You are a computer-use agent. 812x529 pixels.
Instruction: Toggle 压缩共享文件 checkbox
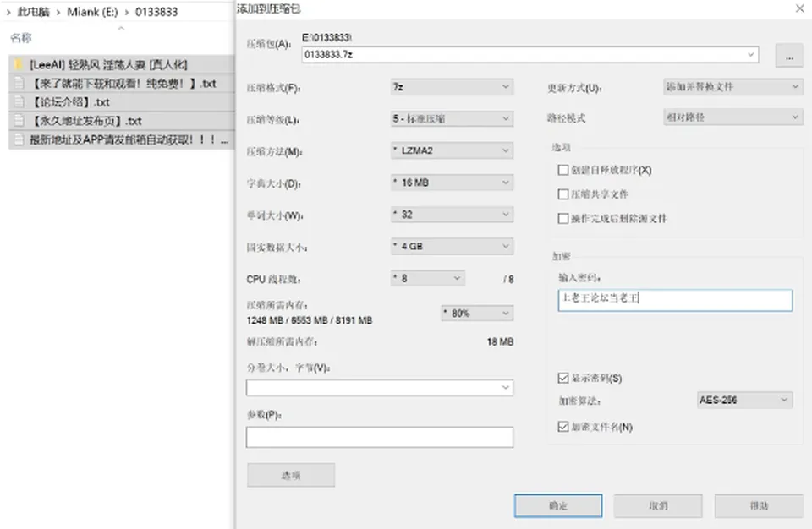(563, 194)
